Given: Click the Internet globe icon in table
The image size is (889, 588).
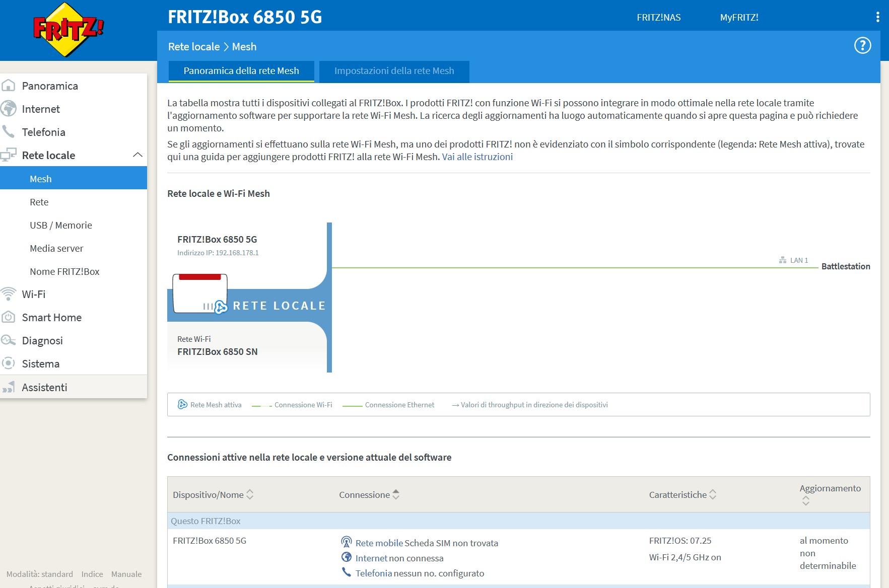Looking at the screenshot, I should 347,557.
